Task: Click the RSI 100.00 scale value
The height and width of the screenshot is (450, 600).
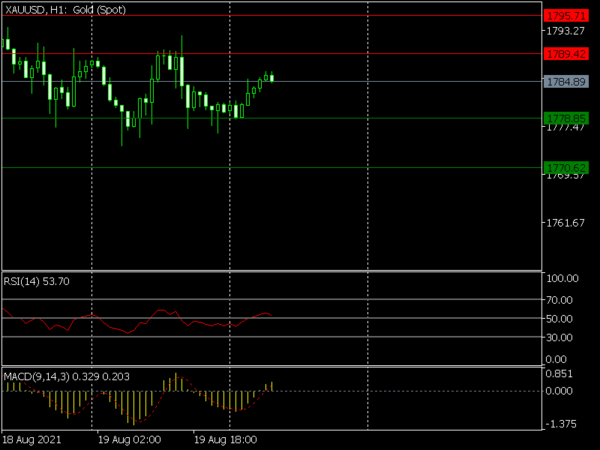Action: click(562, 278)
